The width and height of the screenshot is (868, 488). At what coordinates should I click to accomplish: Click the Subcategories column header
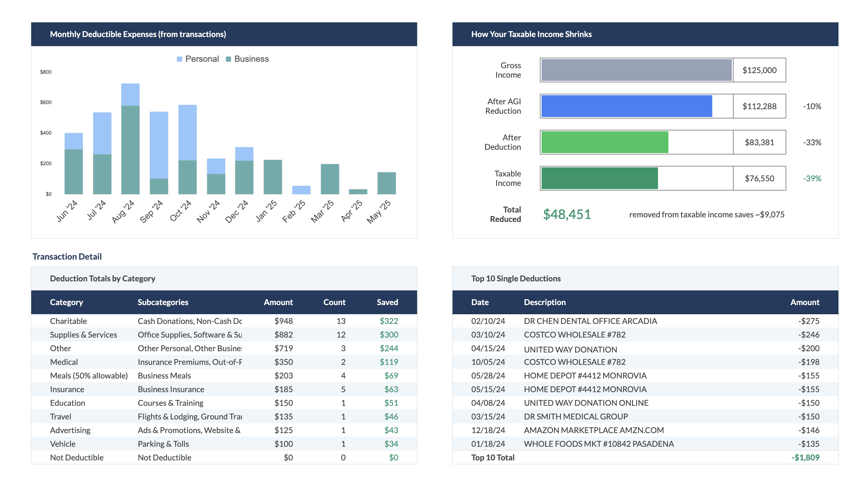[163, 302]
